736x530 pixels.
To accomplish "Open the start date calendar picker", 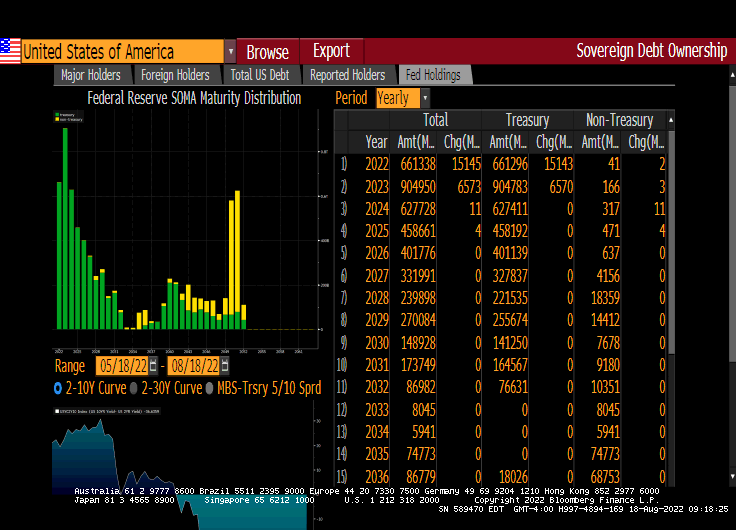I will point(153,366).
